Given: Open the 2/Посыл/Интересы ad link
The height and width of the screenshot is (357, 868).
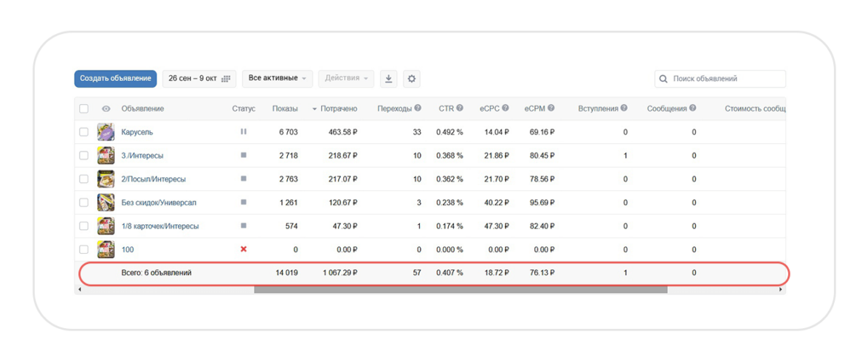Looking at the screenshot, I should coord(154,179).
